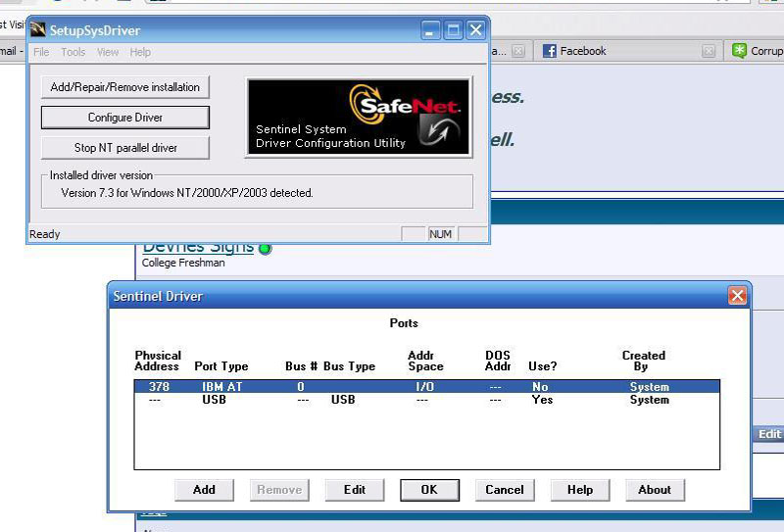Image resolution: width=784 pixels, height=532 pixels.
Task: Click the SafeNet Sentinel logo banner
Action: coord(359,118)
